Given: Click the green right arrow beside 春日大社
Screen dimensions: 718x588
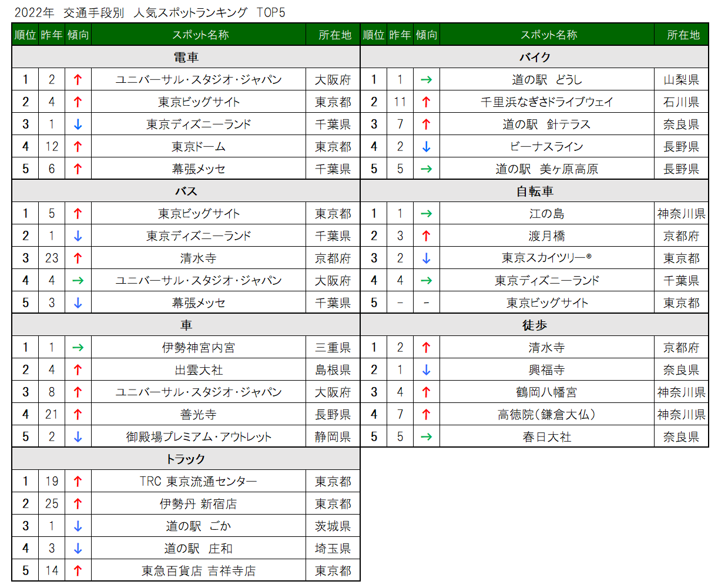Looking at the screenshot, I should 427,437.
